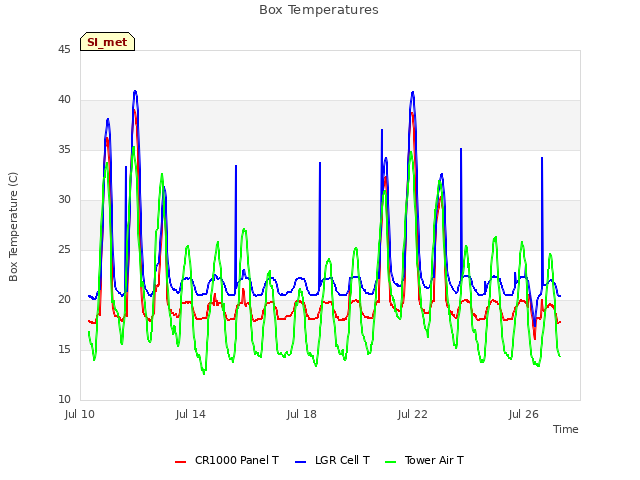
Task: Click the 30 y-axis tick label
Action: [x=64, y=199]
